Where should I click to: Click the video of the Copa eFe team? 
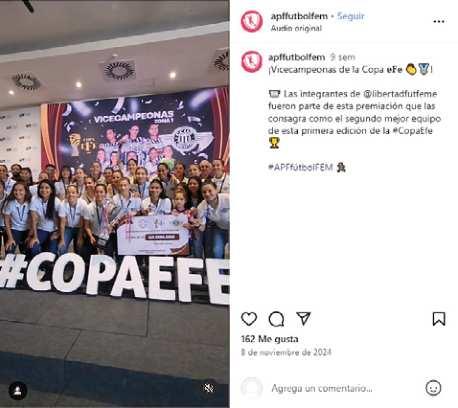(115, 204)
